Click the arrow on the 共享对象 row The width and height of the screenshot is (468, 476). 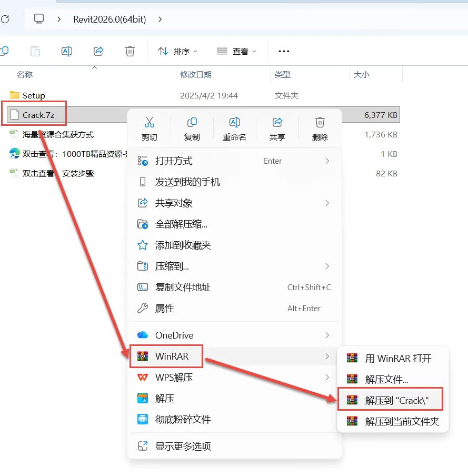327,203
